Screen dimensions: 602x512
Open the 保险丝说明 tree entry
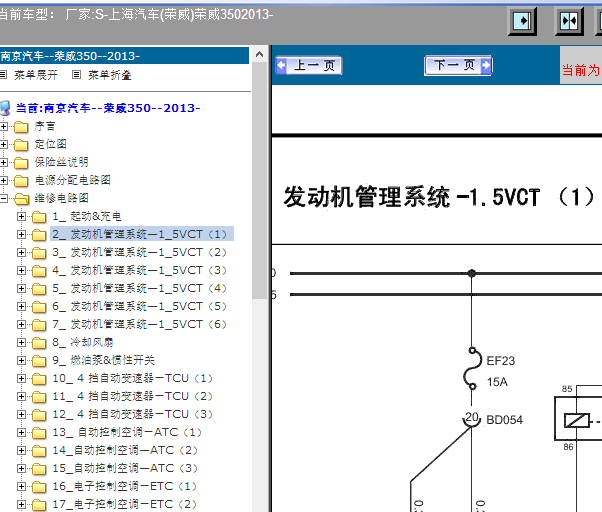click(x=61, y=162)
